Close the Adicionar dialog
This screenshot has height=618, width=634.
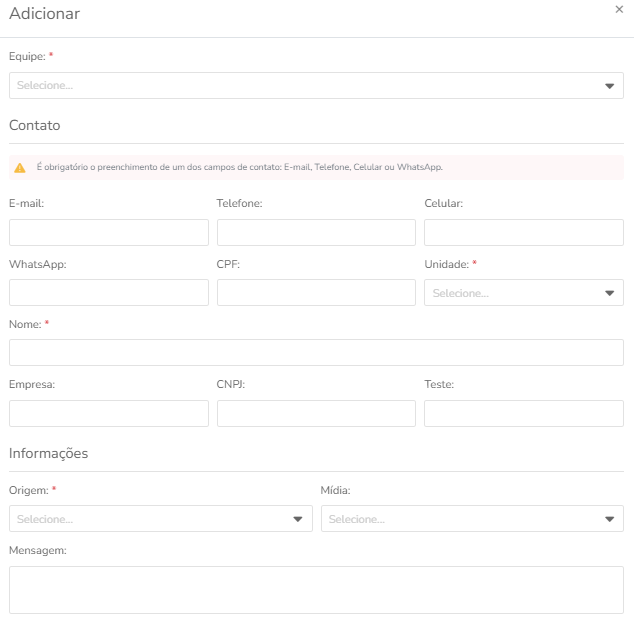click(619, 9)
